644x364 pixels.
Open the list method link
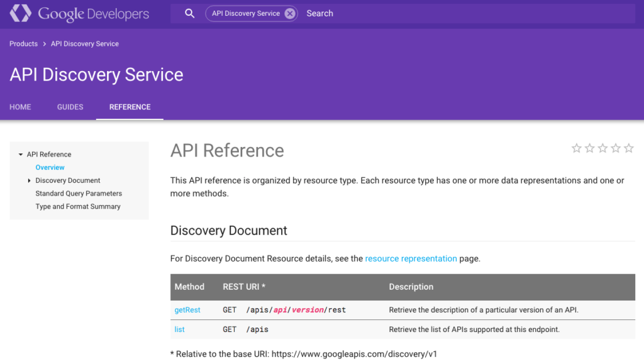pyautogui.click(x=179, y=329)
